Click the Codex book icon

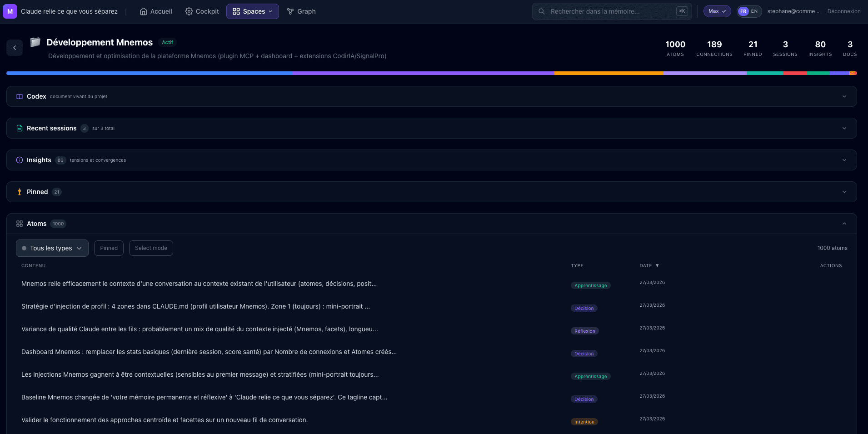click(x=20, y=96)
